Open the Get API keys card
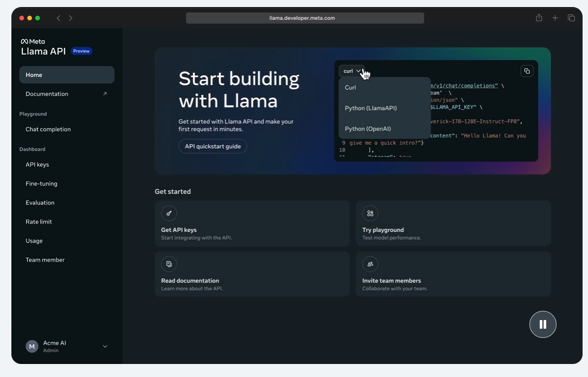 pos(252,223)
